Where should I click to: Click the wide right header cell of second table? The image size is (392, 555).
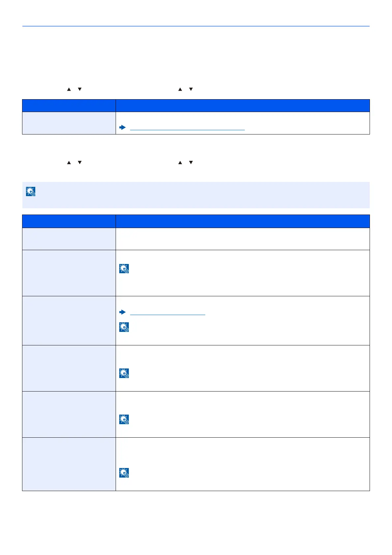(x=243, y=221)
